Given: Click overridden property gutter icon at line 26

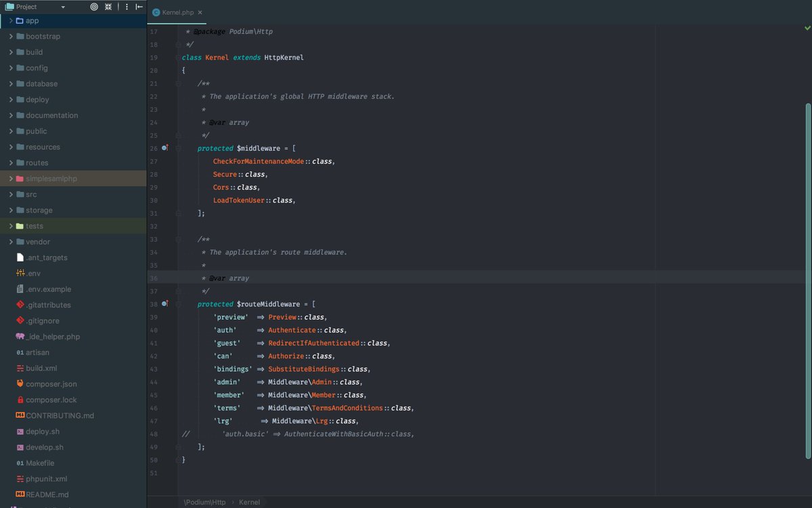Looking at the screenshot, I should 165,148.
